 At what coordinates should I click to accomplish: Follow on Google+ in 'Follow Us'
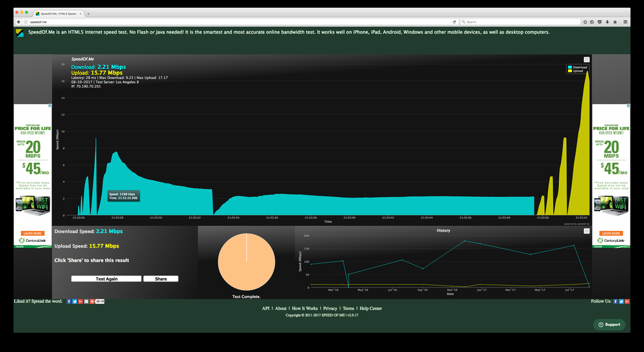tap(627, 302)
